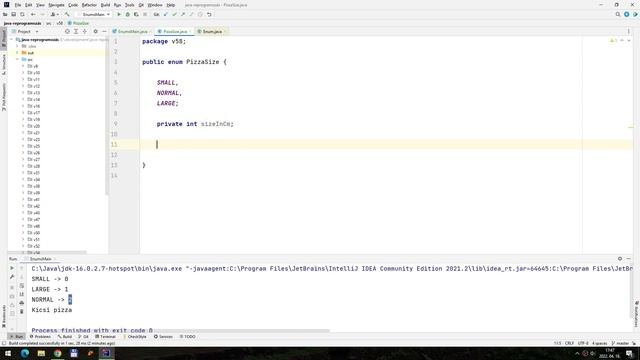Click the CRLF line separator in status bar
The height and width of the screenshot is (360, 640).
tap(569, 344)
